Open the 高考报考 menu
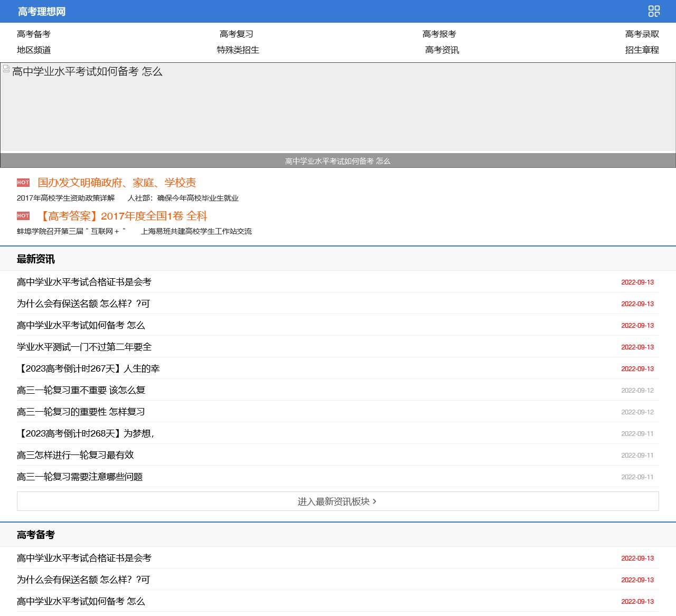Screen dimensions: 676x616 click(439, 34)
